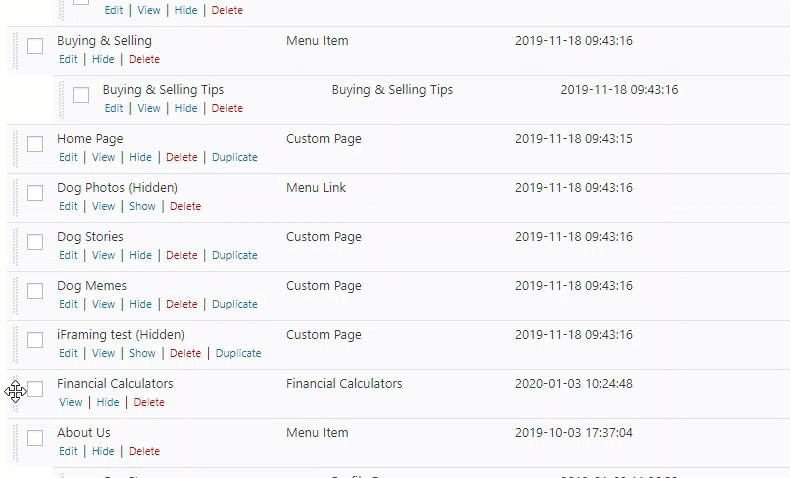The image size is (790, 478).
Task: View the Financial Calculators page
Action: click(x=71, y=402)
